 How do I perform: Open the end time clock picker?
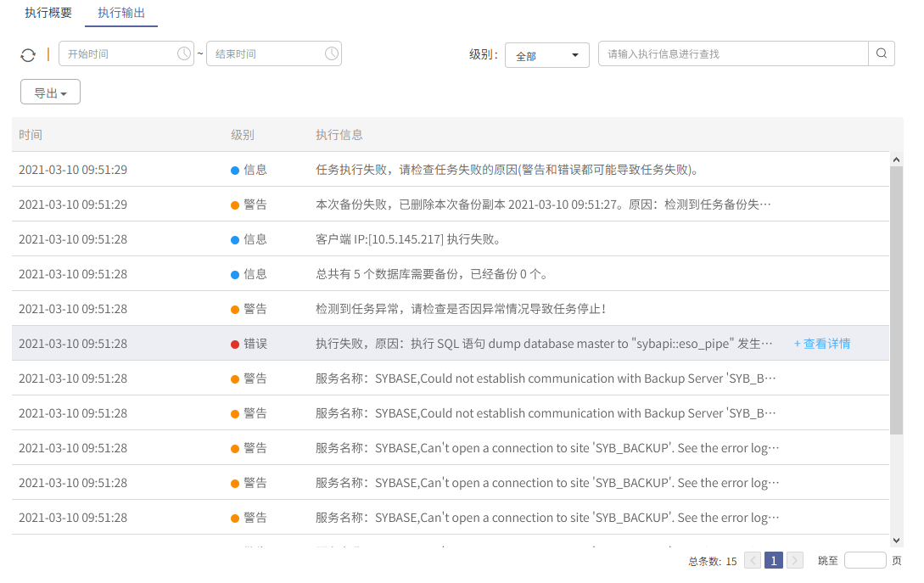(332, 53)
